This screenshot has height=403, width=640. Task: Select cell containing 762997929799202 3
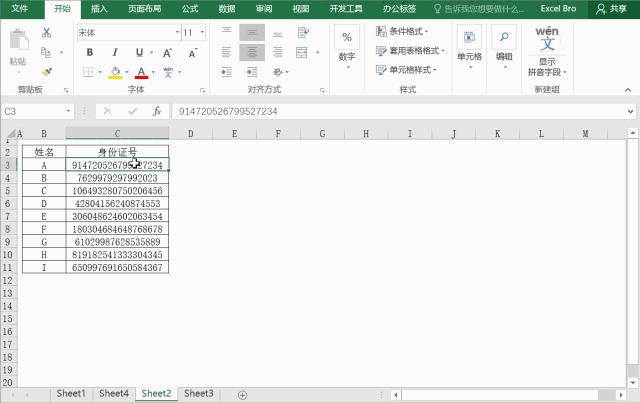pos(117,178)
